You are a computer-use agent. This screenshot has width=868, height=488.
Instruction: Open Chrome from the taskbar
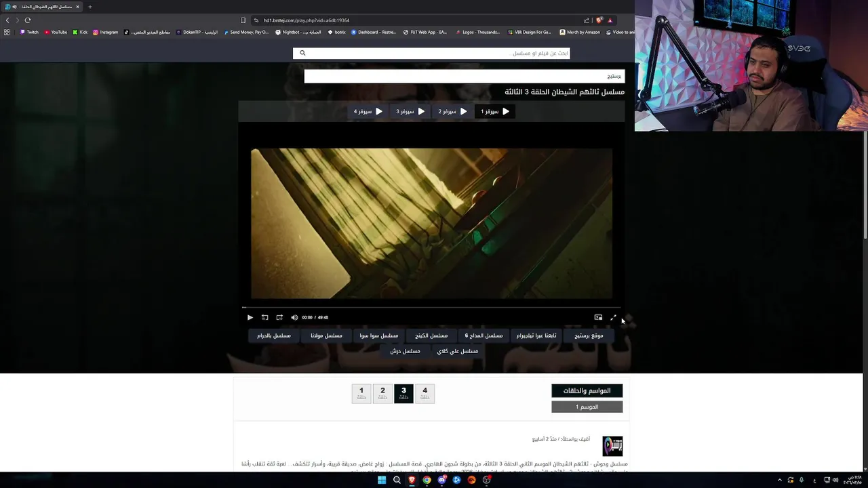tap(427, 480)
